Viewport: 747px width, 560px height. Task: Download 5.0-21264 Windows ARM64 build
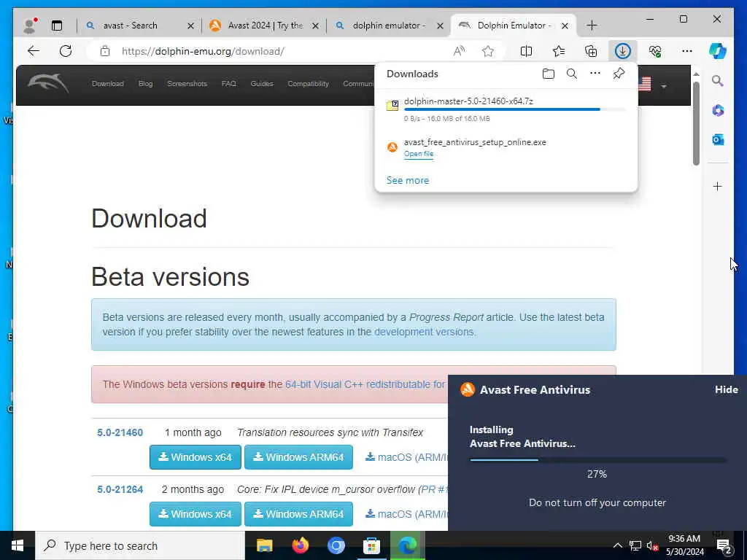pos(298,514)
